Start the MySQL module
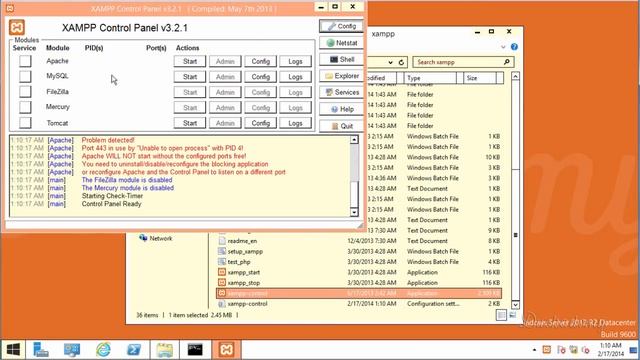 pyautogui.click(x=190, y=77)
